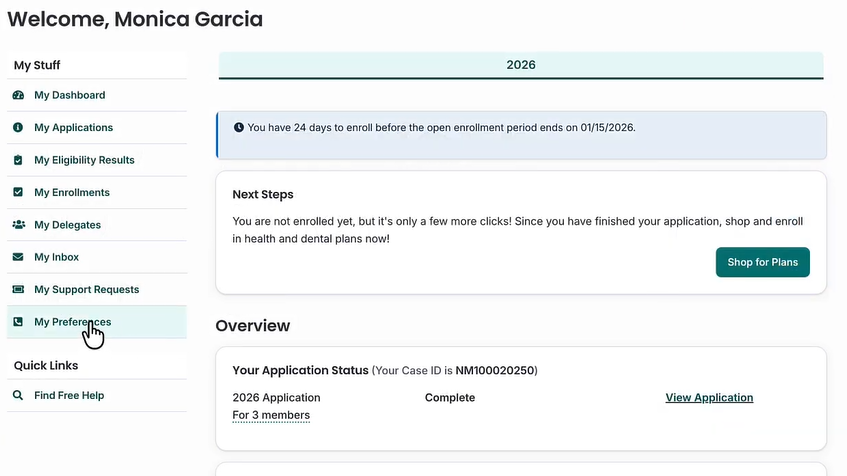Image resolution: width=847 pixels, height=476 pixels.
Task: Open My Inbox in sidebar
Action: click(56, 257)
